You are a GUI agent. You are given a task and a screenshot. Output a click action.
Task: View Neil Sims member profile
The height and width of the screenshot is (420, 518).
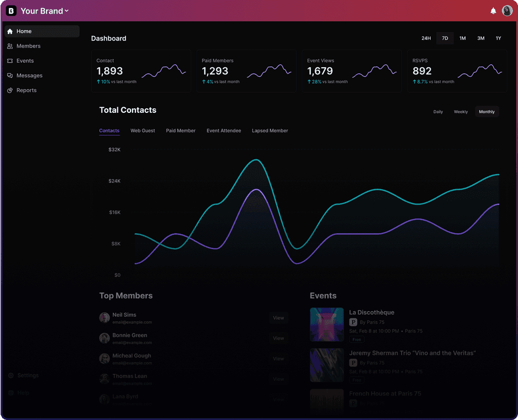tap(279, 318)
